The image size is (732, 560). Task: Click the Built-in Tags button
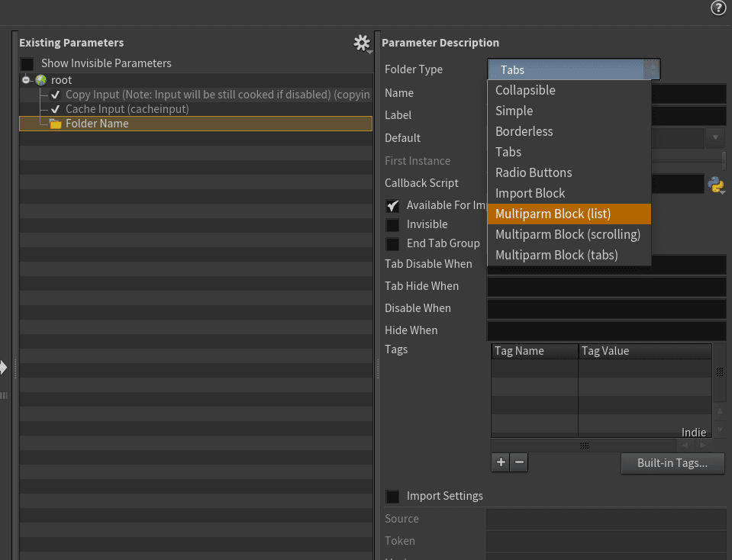(x=672, y=463)
